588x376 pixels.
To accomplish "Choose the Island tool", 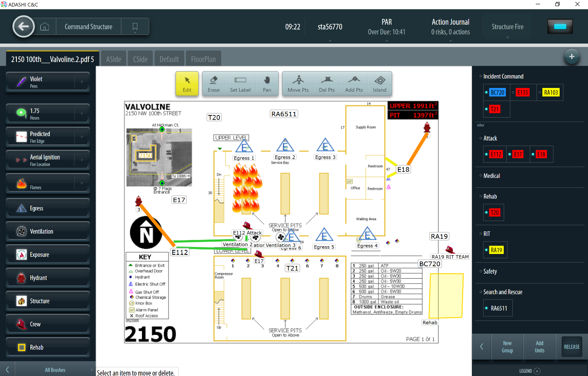I will click(x=380, y=84).
